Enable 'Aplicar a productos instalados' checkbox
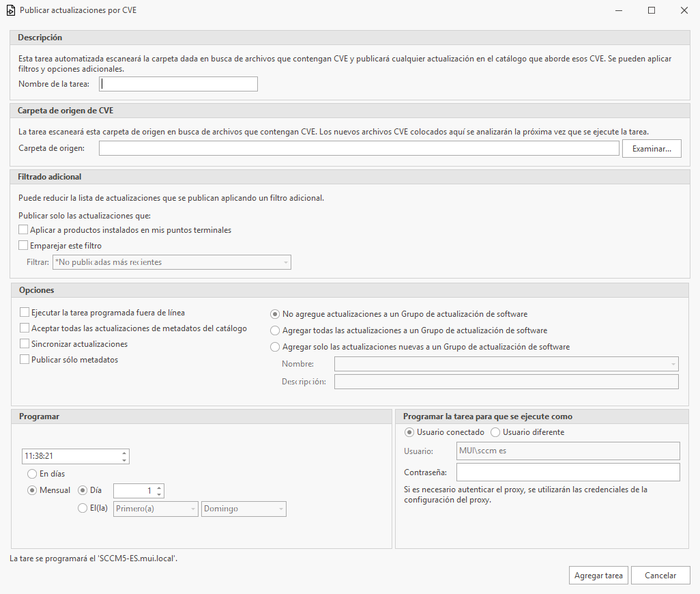 [x=24, y=230]
